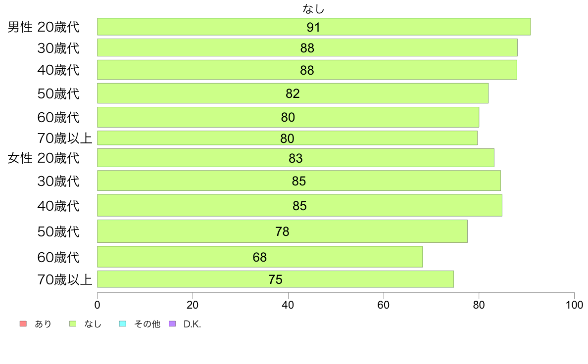Click the 男性 20歳代 axis label

44,27
